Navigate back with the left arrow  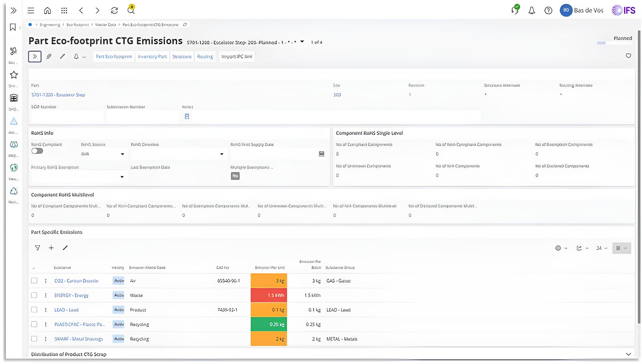pos(81,10)
